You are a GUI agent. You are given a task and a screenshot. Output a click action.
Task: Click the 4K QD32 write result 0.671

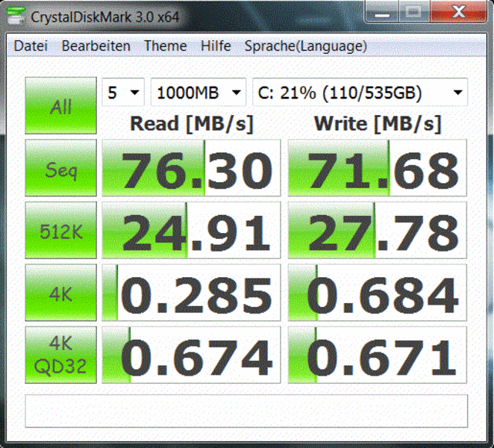coord(378,355)
